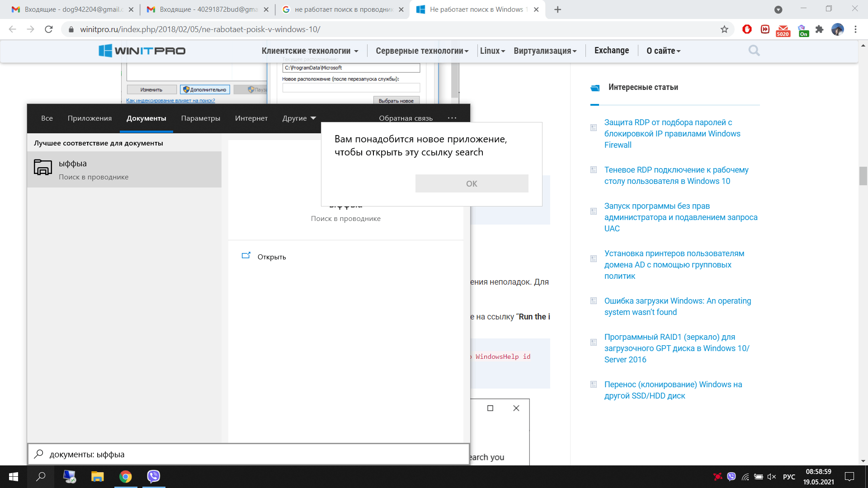
Task: Open computer-with-user taskbar app icon
Action: click(x=70, y=476)
